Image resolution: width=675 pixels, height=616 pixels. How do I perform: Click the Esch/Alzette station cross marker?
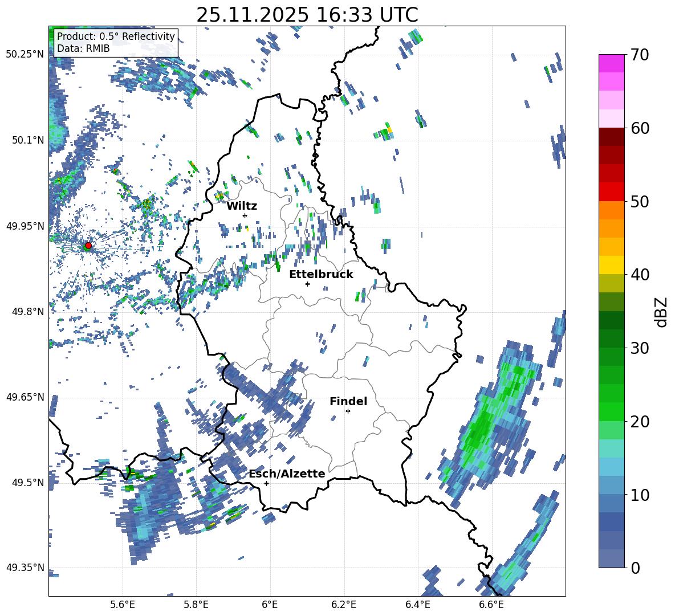click(x=266, y=483)
